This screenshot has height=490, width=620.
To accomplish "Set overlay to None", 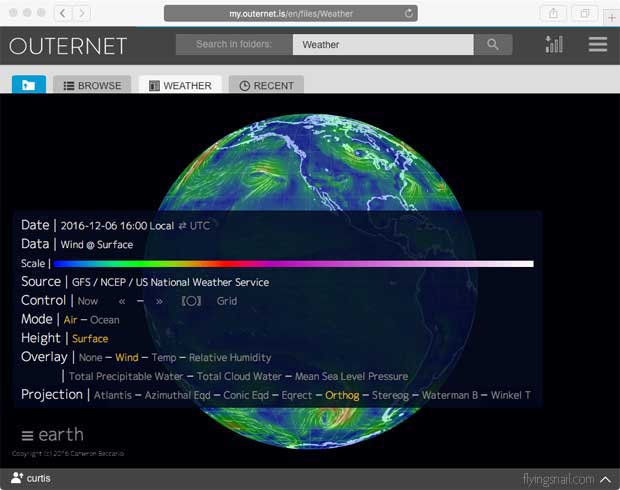I will tap(91, 358).
